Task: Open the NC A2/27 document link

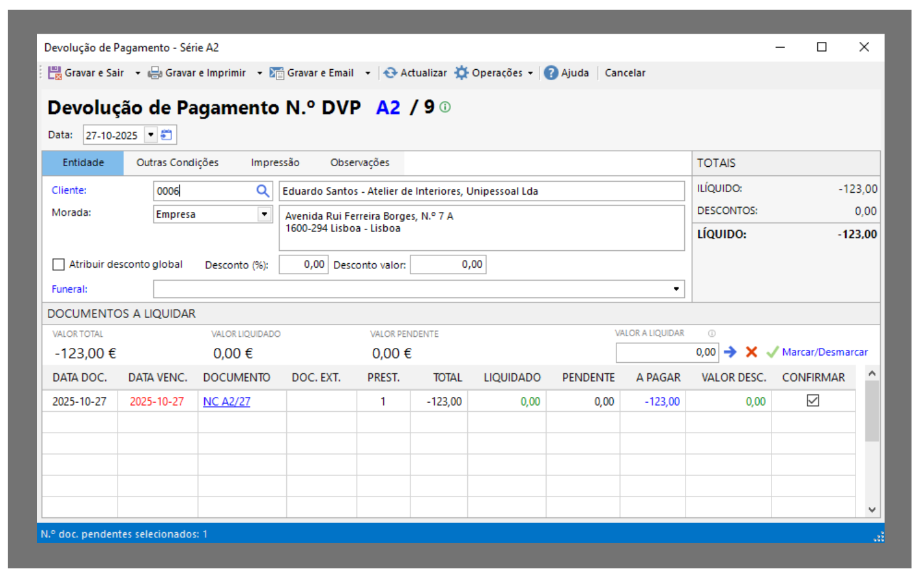Action: [x=227, y=402]
